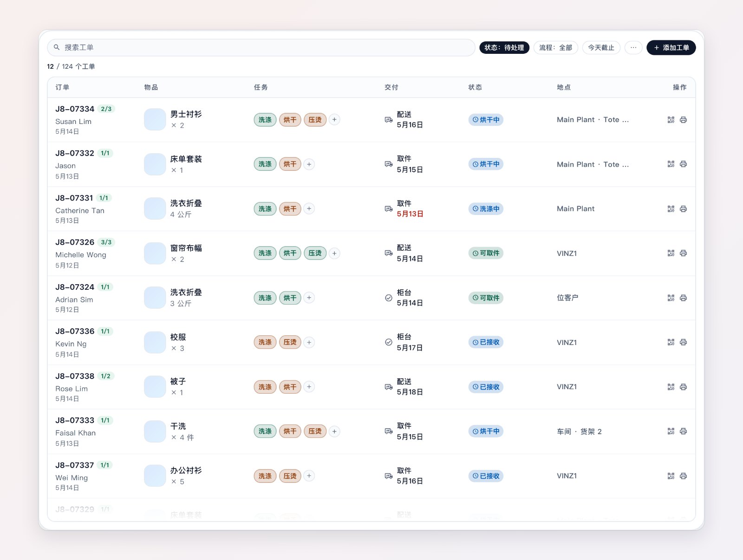Open the 已接收 status of order J8-07336

(x=486, y=342)
